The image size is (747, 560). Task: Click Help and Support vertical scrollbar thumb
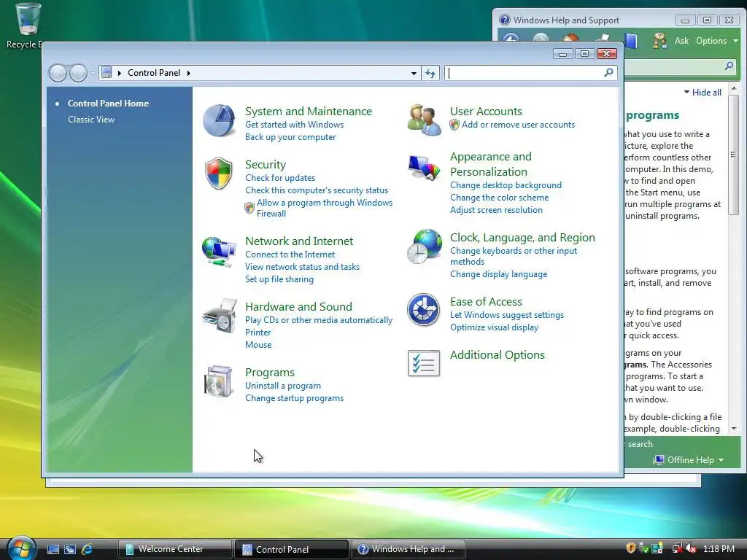734,155
